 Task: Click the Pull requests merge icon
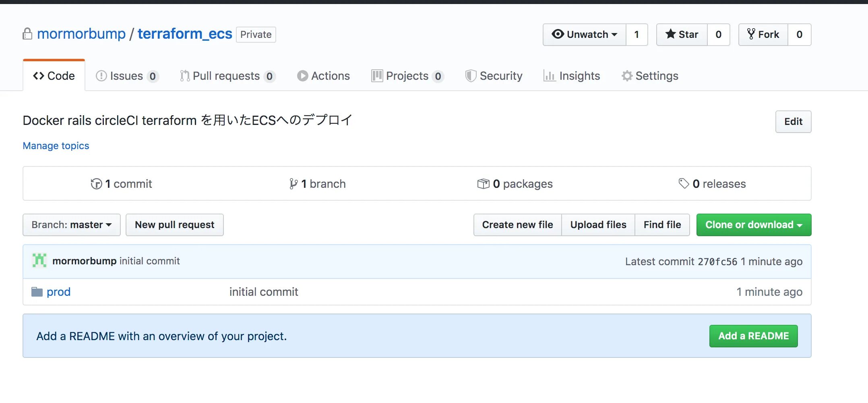point(185,76)
